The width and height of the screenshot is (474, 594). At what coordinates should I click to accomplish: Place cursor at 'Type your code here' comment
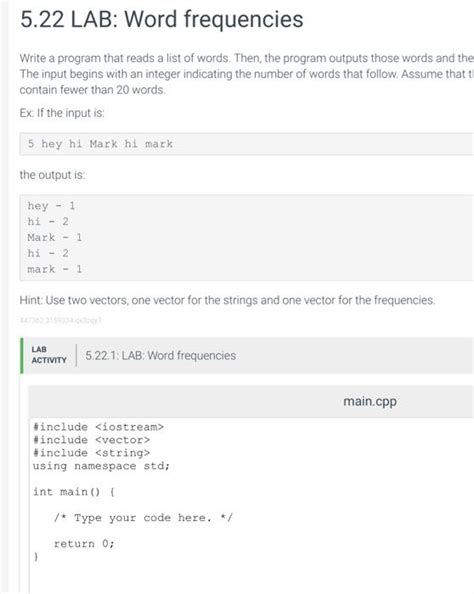[x=143, y=517]
